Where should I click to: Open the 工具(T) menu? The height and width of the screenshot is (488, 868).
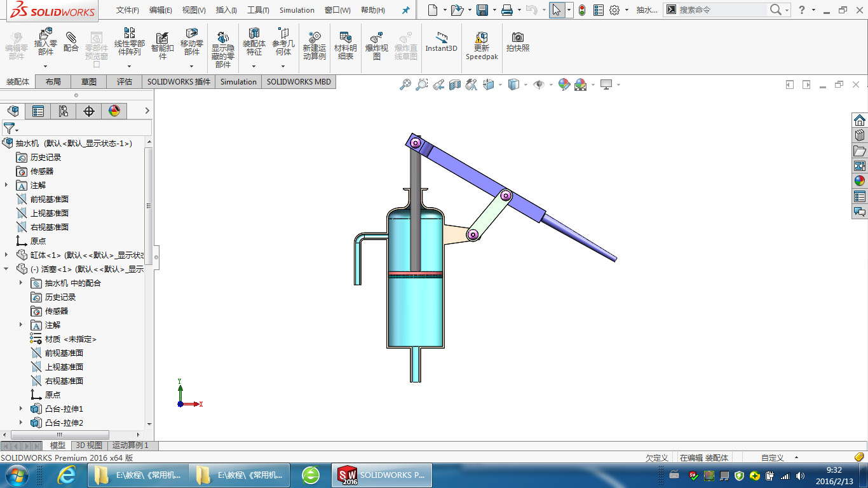coord(258,10)
